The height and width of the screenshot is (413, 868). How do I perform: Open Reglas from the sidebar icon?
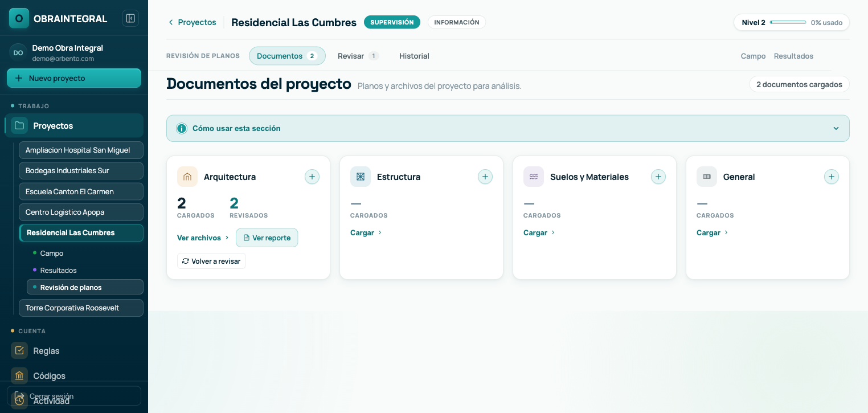[19, 350]
